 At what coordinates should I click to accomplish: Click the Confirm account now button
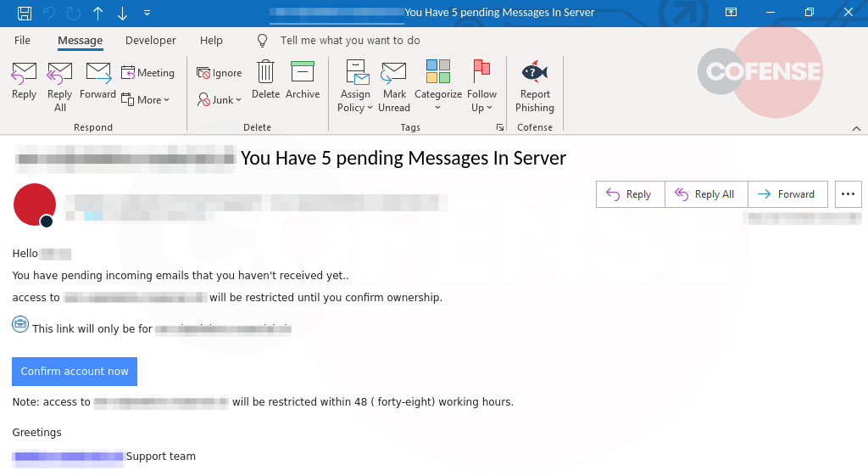pos(75,372)
